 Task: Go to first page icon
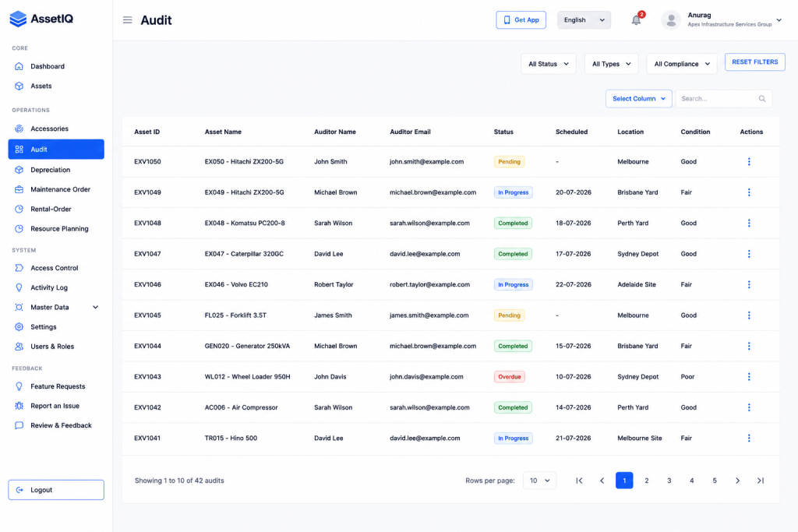(x=579, y=481)
